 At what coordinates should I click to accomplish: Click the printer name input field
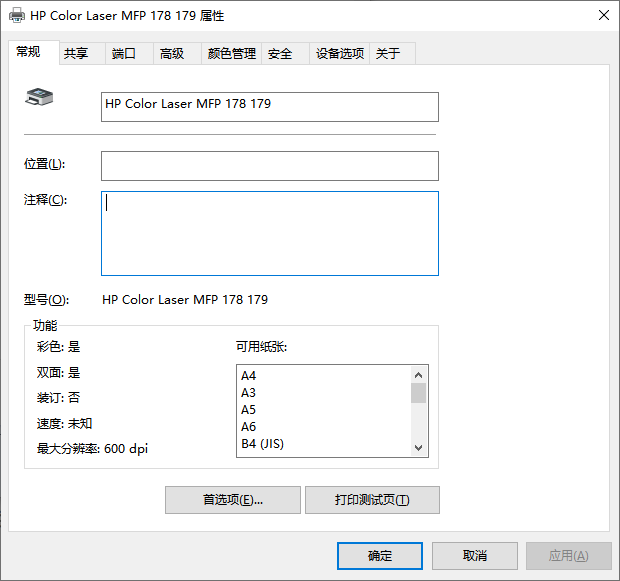coord(270,107)
